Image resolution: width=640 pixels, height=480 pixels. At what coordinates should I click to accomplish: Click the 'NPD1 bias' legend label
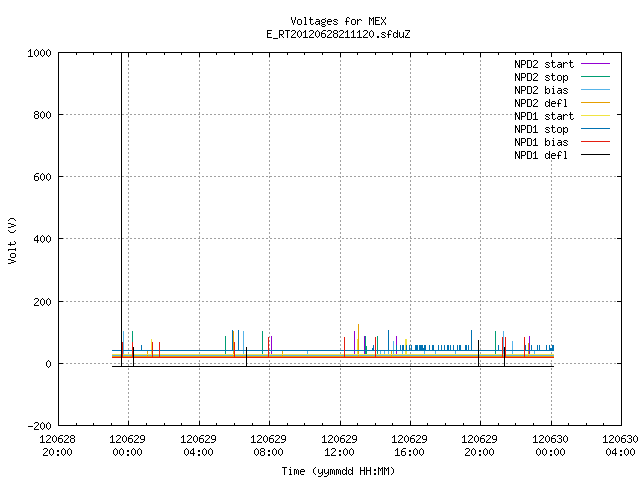tap(541, 142)
